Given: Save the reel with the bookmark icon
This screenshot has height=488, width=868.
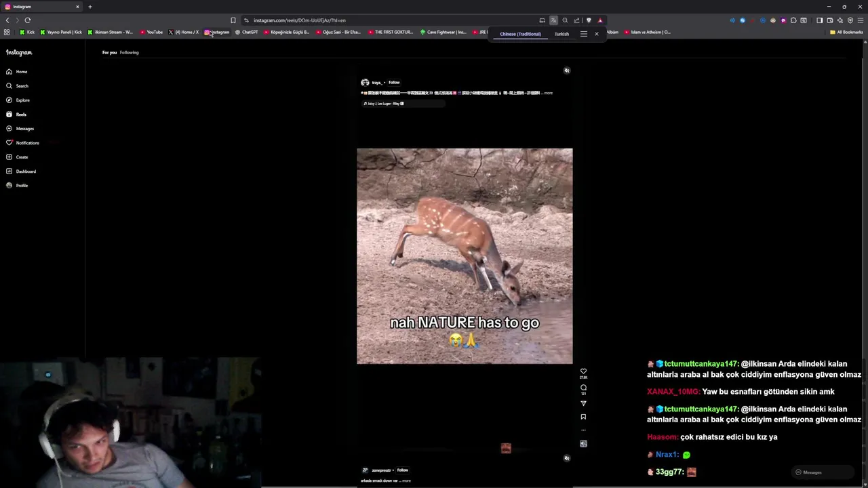Looking at the screenshot, I should pyautogui.click(x=583, y=417).
